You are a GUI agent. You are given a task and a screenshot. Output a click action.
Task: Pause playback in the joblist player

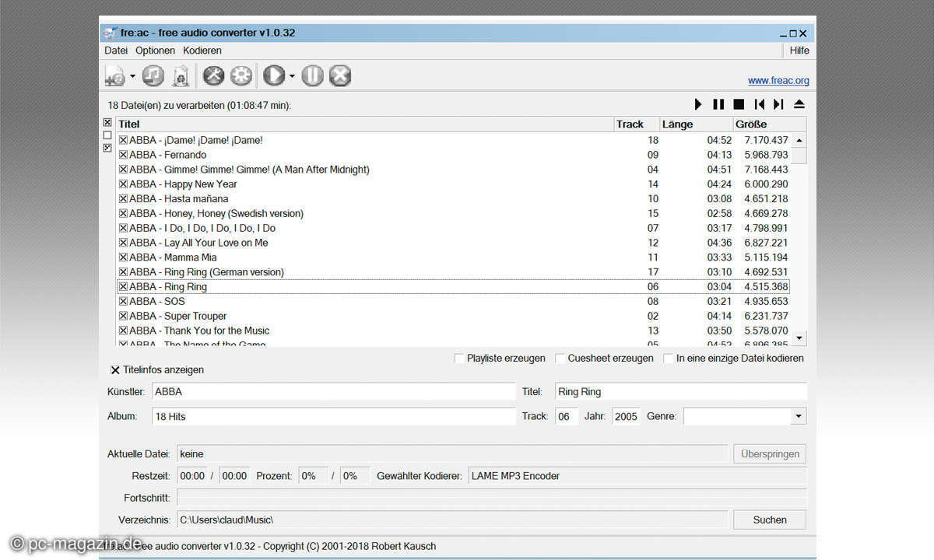coord(718,104)
